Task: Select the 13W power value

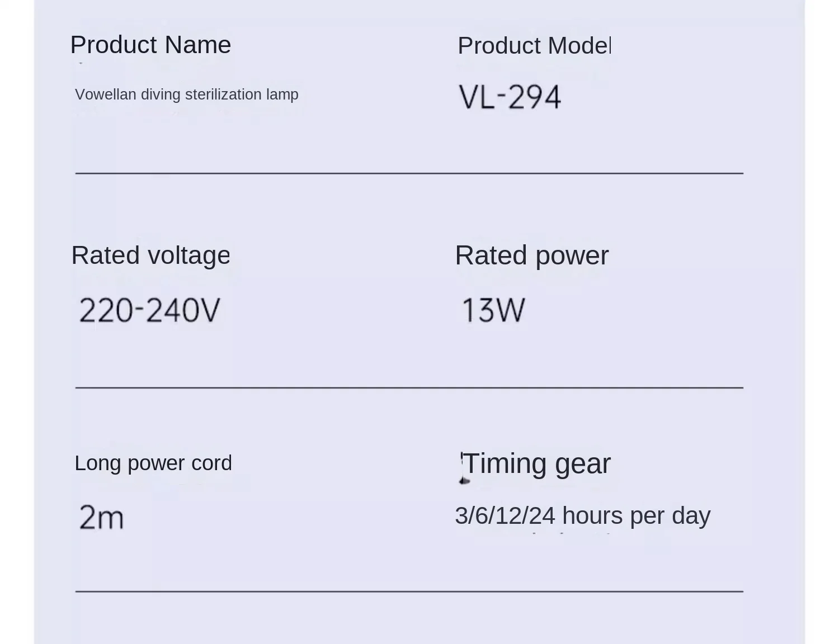Action: coord(493,310)
